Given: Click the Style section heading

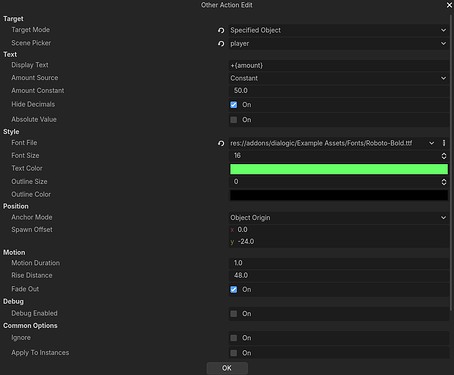Looking at the screenshot, I should (11, 132).
